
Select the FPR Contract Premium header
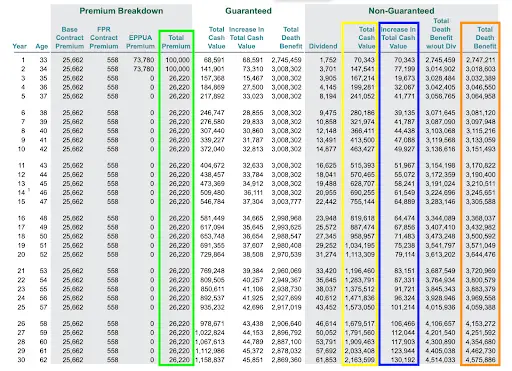point(104,38)
